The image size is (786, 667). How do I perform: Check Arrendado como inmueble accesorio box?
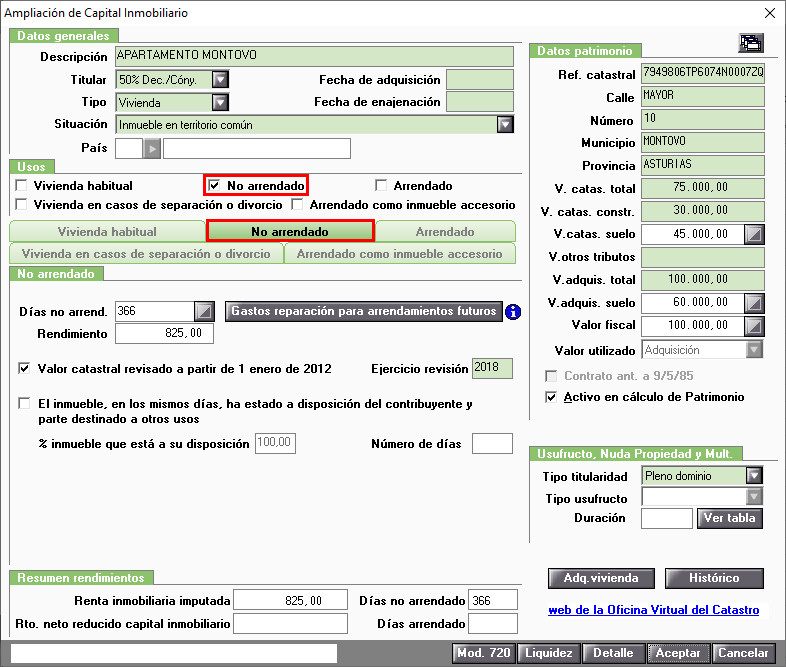tap(297, 204)
